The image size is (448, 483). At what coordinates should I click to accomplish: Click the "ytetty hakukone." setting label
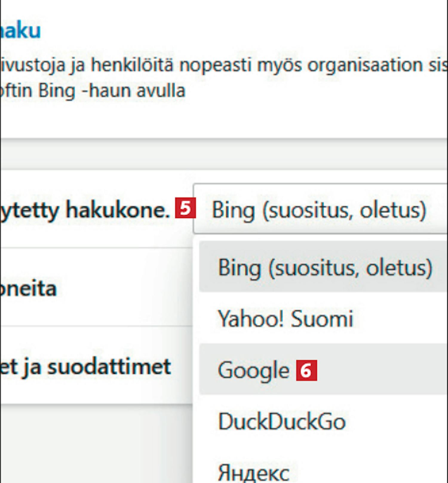pos(85,210)
